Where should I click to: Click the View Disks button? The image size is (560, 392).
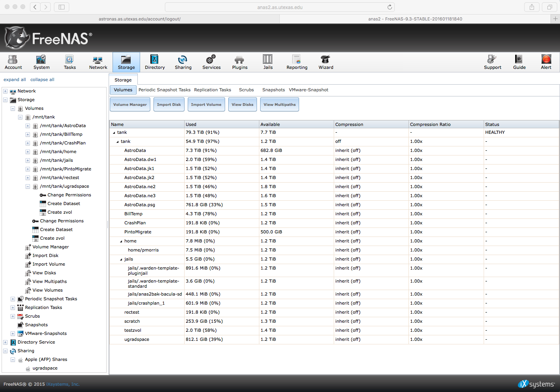coord(242,105)
